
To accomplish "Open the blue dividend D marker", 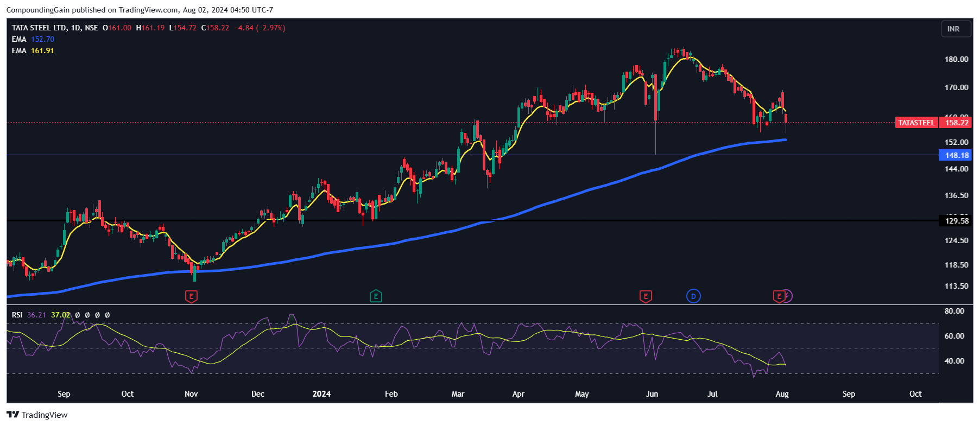I will click(693, 296).
